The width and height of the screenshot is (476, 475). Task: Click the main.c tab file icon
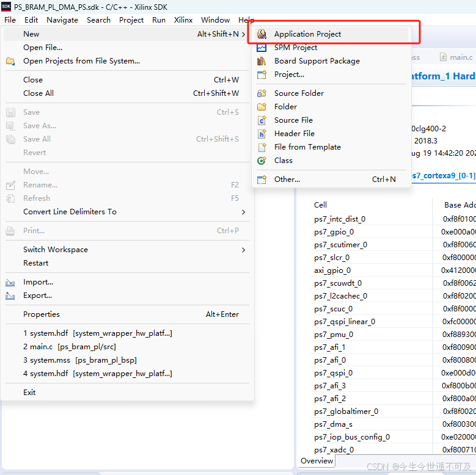443,57
